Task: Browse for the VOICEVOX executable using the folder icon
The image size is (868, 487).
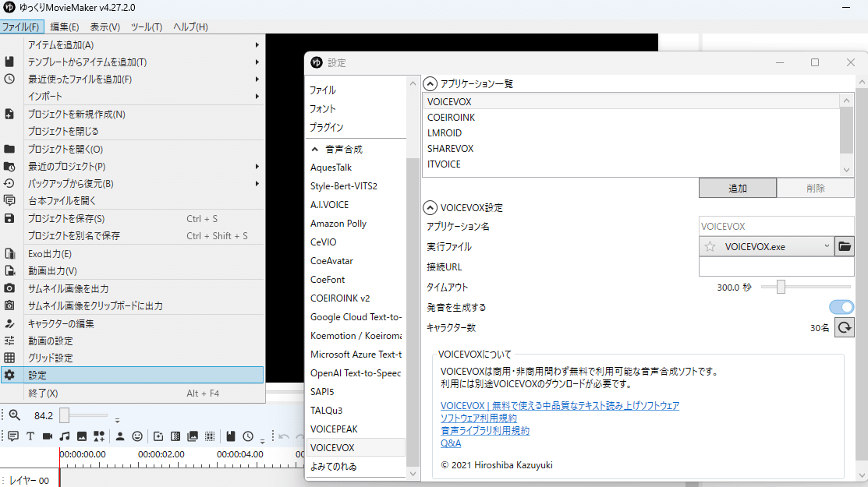Action: click(844, 246)
